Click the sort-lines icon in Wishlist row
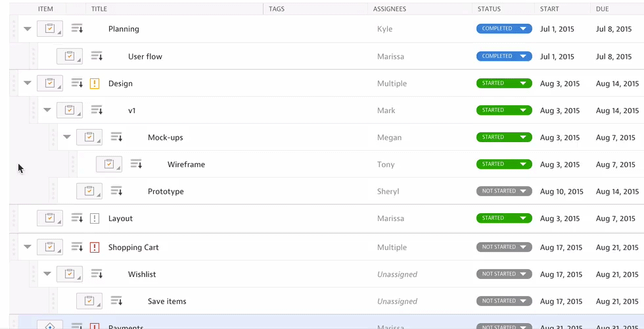 97,274
